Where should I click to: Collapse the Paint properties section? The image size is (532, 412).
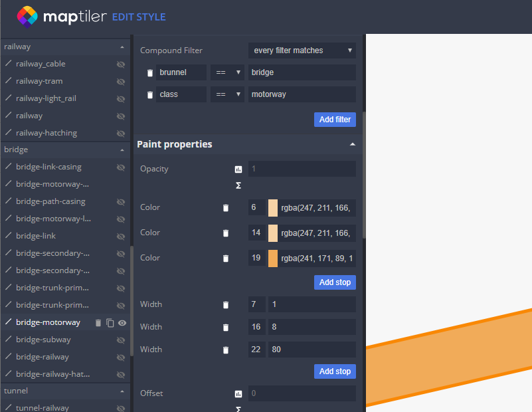point(352,144)
